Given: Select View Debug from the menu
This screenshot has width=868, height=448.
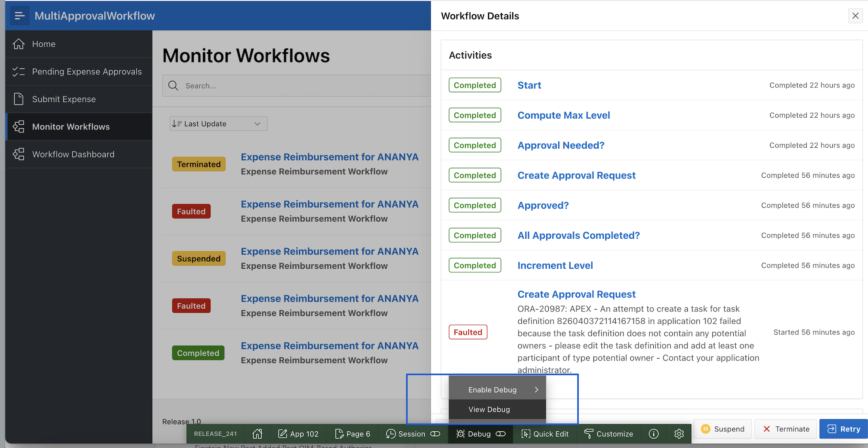Looking at the screenshot, I should [489, 409].
